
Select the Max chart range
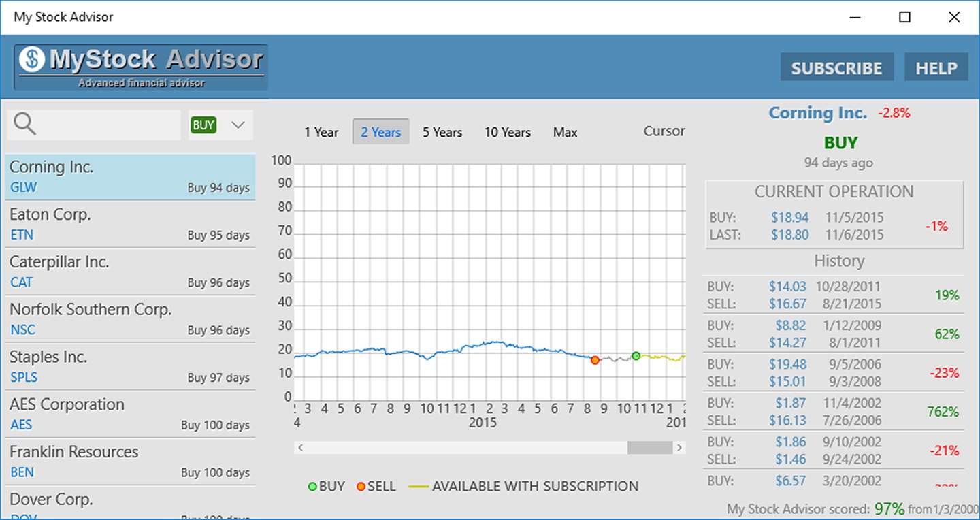point(565,132)
